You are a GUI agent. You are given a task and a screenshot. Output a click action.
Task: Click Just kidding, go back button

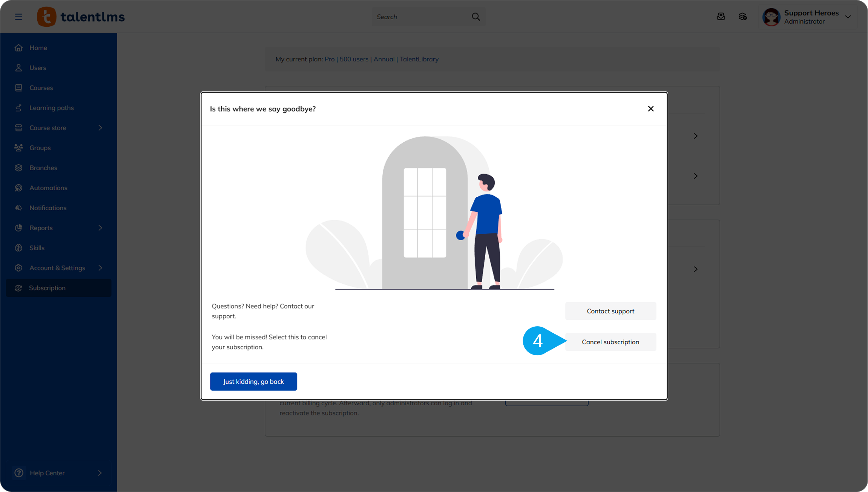[x=253, y=381]
